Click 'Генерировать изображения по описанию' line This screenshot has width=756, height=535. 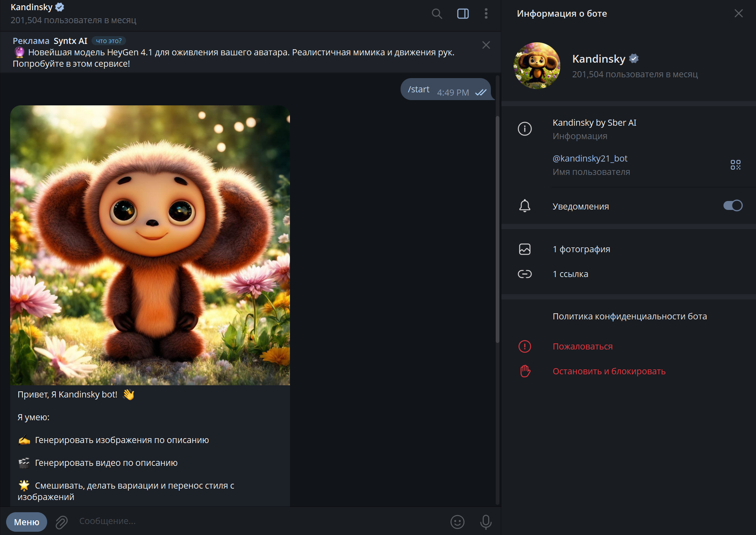click(122, 440)
